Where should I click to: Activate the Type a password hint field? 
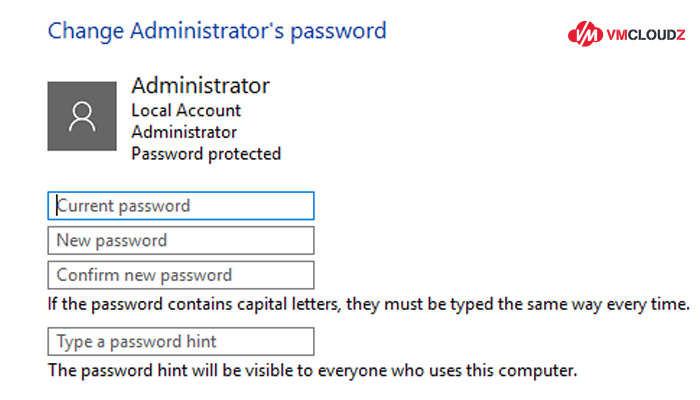coord(181,342)
